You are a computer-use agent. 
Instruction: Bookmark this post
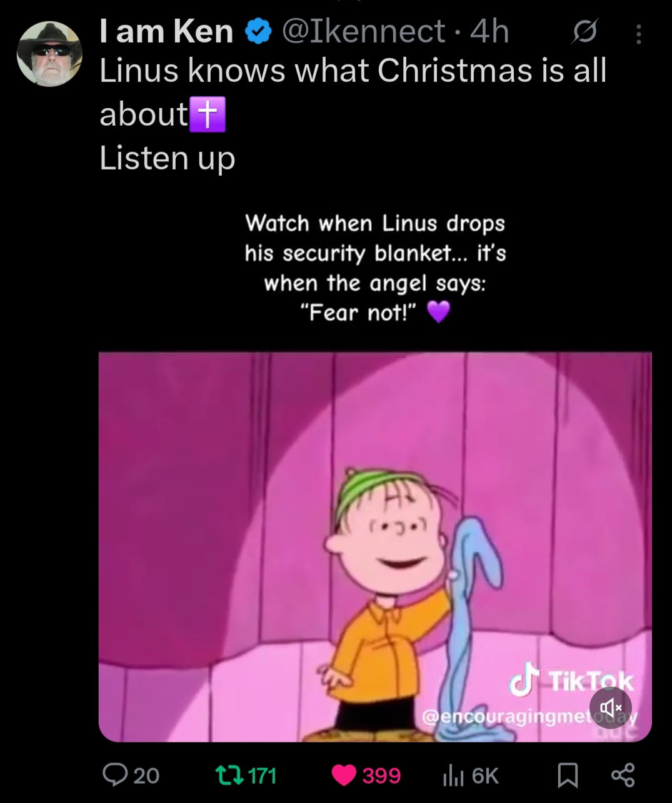click(568, 776)
